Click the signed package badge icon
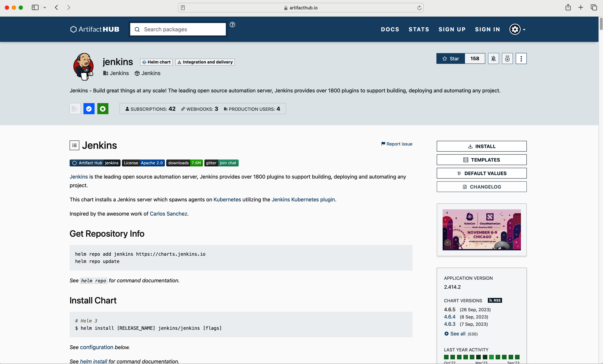Viewport: 603px width, 364px height. 75,109
